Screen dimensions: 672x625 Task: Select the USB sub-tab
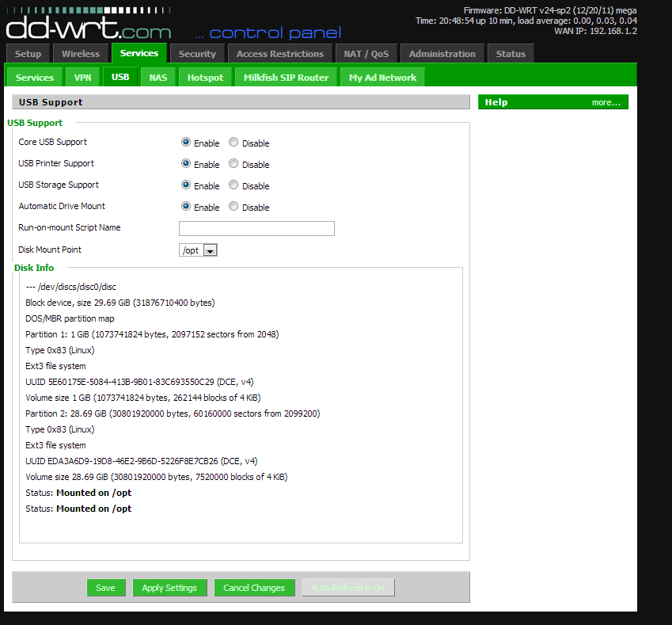[x=120, y=77]
